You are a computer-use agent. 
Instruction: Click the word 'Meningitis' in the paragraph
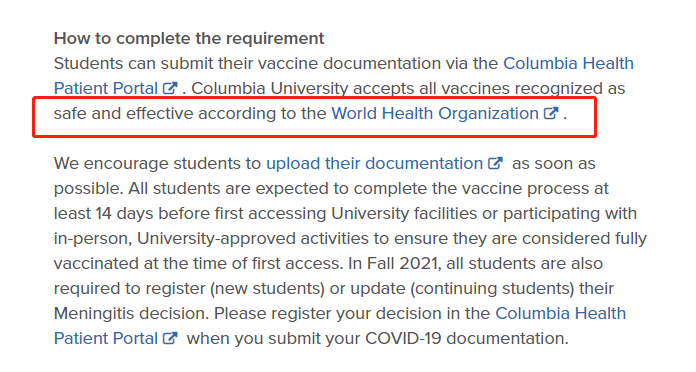coord(94,314)
